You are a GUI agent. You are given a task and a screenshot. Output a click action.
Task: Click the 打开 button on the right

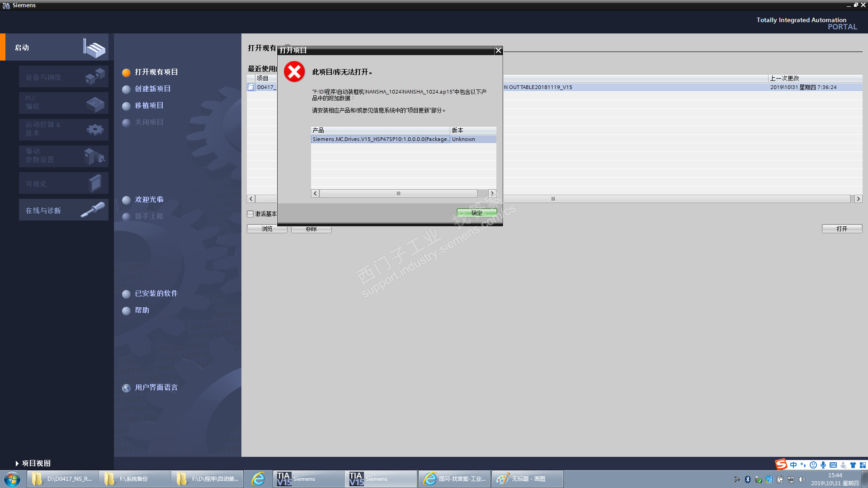(841, 229)
